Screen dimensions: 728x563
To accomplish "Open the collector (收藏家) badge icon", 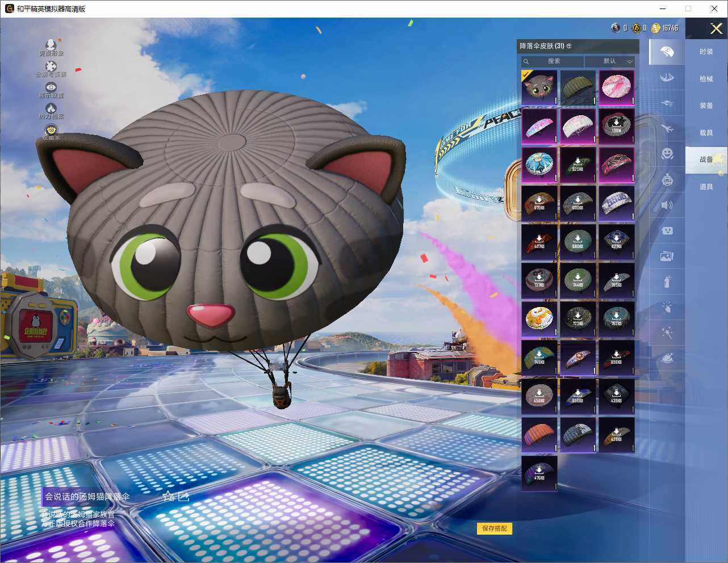I will coord(51,130).
